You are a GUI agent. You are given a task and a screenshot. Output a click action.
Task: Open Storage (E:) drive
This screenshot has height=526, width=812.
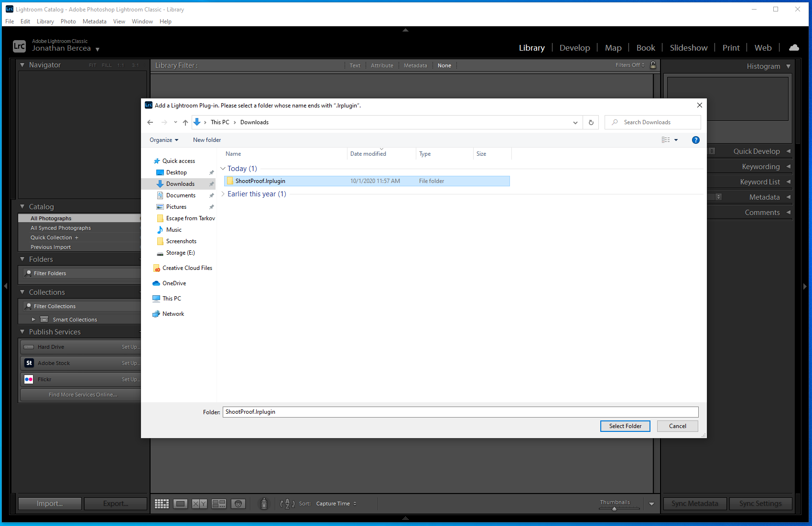pos(180,253)
